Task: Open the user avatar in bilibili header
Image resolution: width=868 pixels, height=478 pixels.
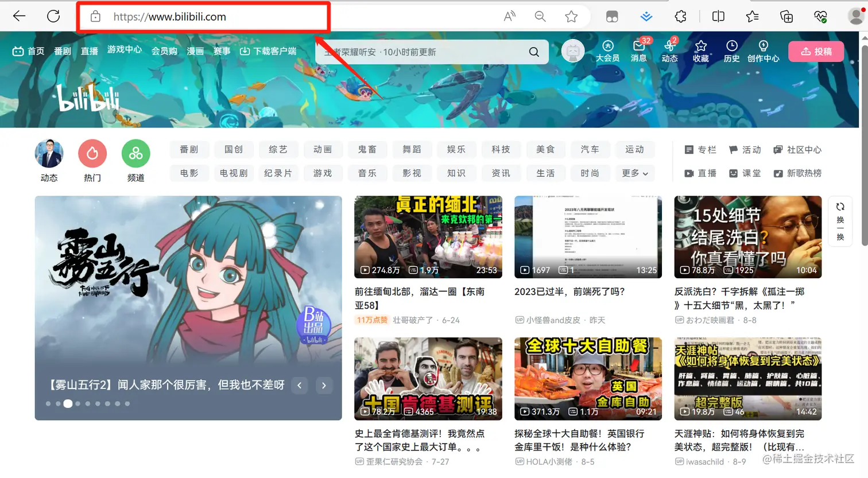Action: pyautogui.click(x=573, y=51)
